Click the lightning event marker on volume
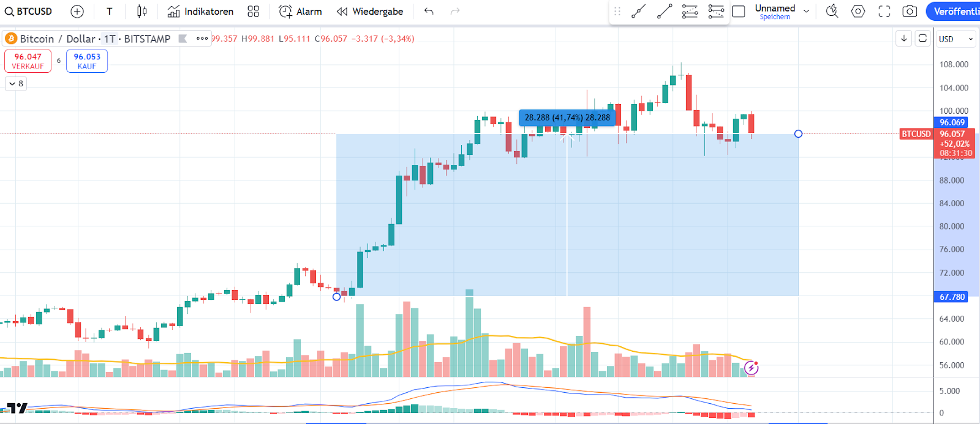 pos(751,368)
